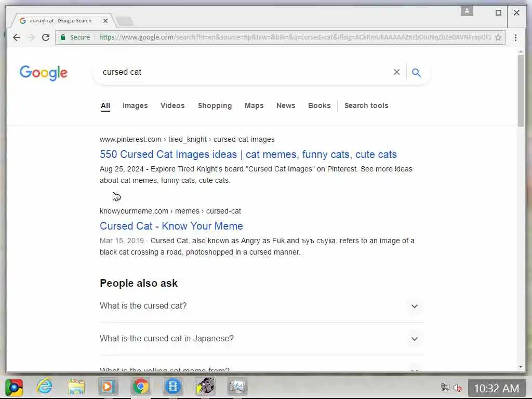The image size is (532, 399).
Task: Click the scrollbar down arrow
Action: coord(521,367)
